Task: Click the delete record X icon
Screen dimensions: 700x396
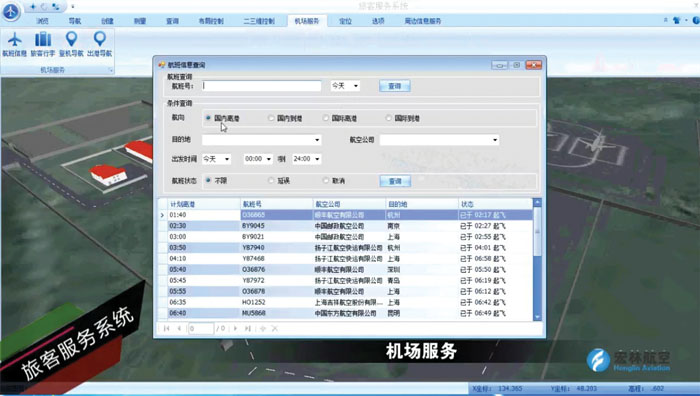Action: (275, 329)
